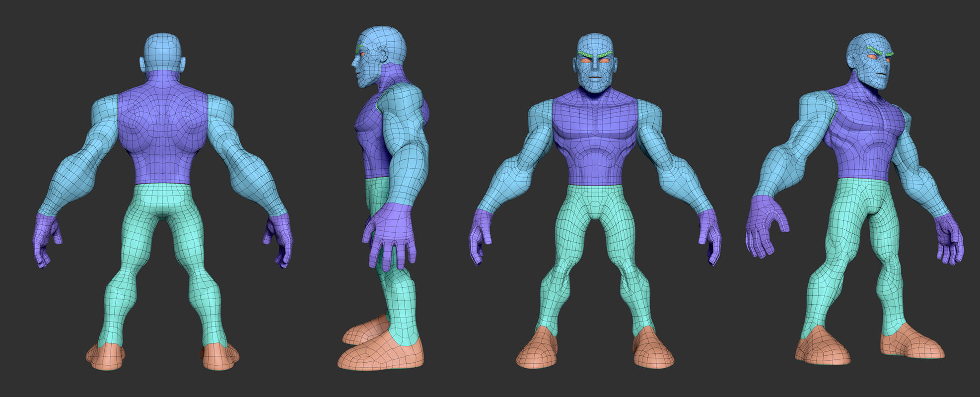Viewport: 980px width, 397px height.
Task: Click the purple torso of the back-view character
Action: [x=163, y=128]
